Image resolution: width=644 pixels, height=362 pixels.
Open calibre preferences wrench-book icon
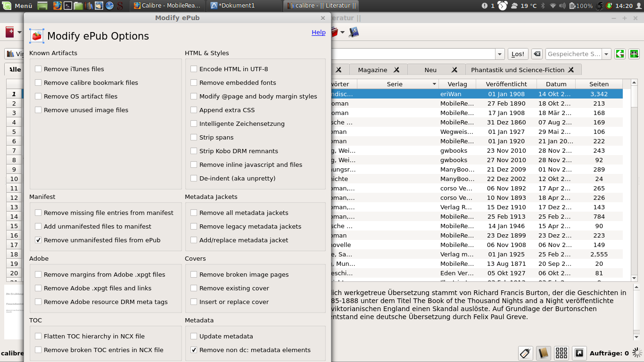click(353, 32)
